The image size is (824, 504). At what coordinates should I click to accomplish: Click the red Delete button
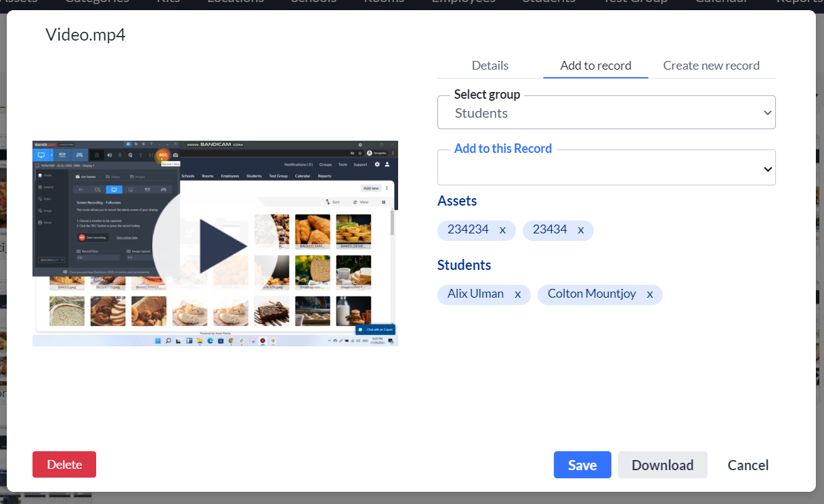(64, 465)
